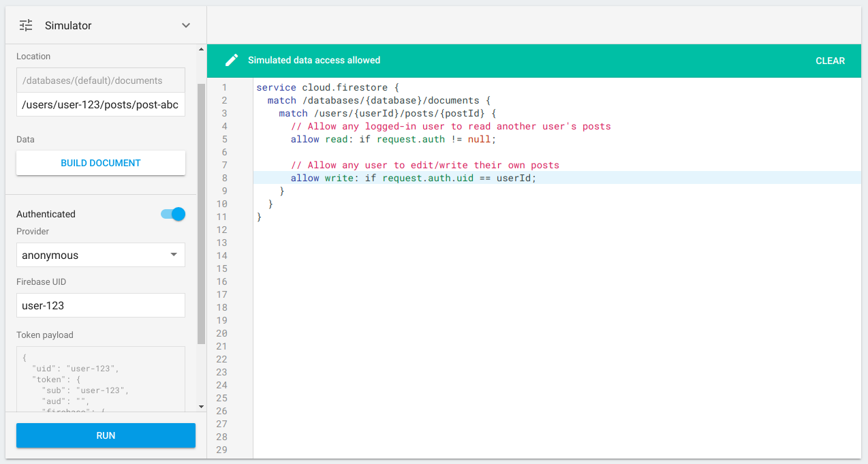
Task: Click the scrollbar up arrow
Action: point(201,49)
